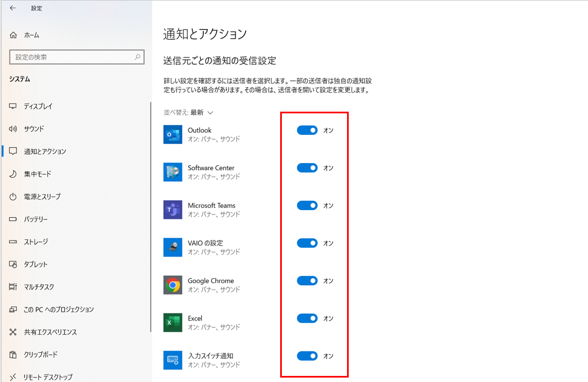Select 通知とアクション in the sidebar

[45, 151]
